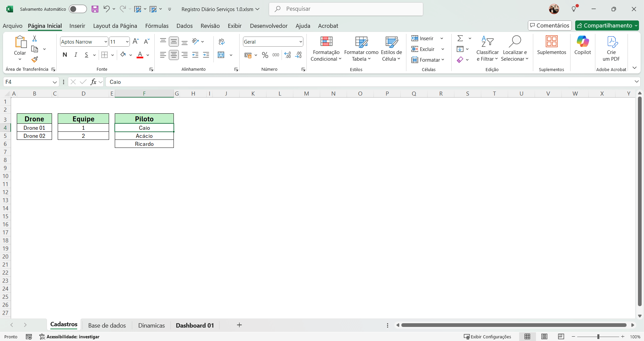Select the Format Painter brush

35,60
